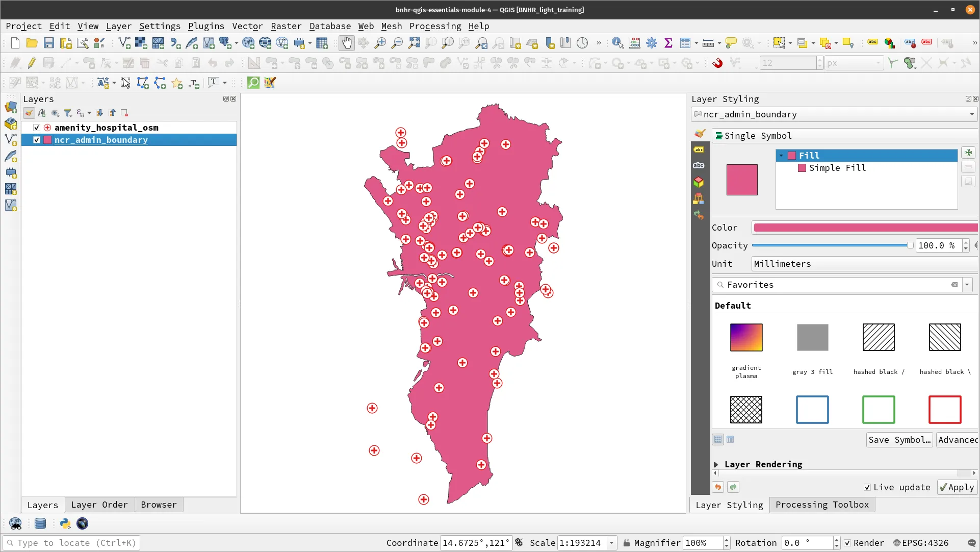Image resolution: width=980 pixels, height=552 pixels.
Task: Activate the Toggle Editing pencil tool
Action: point(31,63)
